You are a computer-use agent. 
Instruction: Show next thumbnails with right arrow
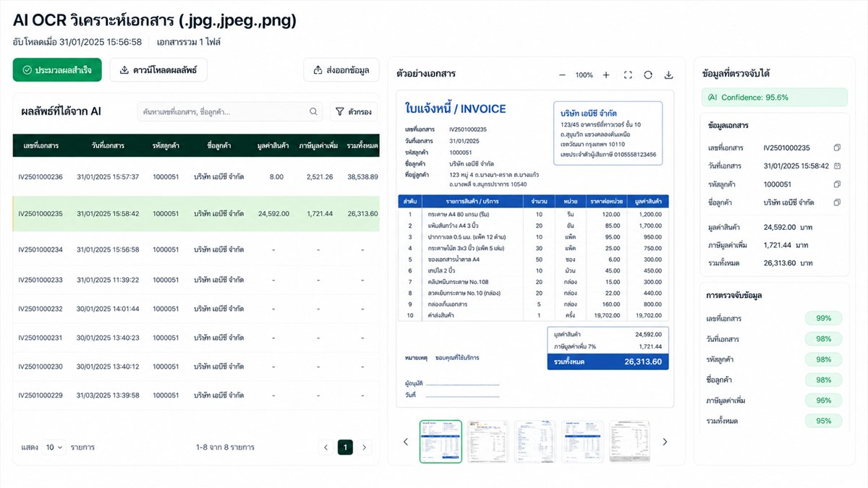point(665,442)
